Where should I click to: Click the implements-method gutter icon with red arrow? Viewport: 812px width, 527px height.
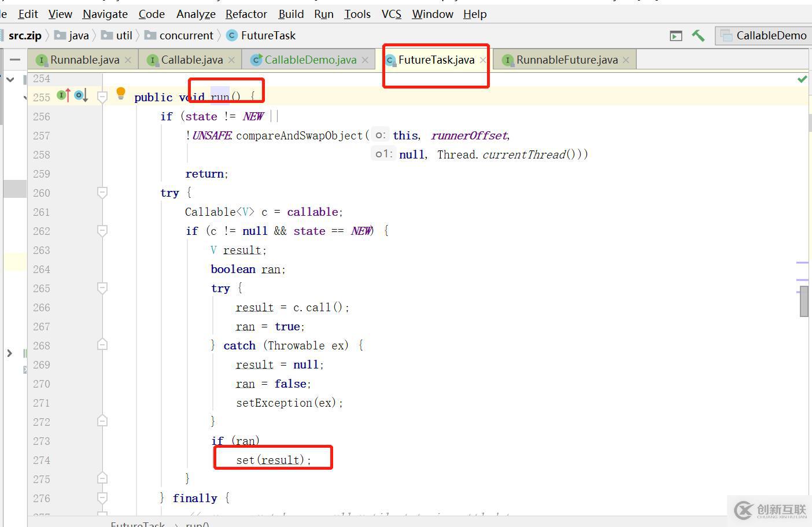click(x=64, y=95)
